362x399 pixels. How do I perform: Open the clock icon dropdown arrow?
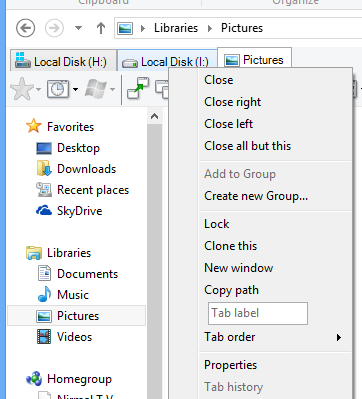pos(76,89)
